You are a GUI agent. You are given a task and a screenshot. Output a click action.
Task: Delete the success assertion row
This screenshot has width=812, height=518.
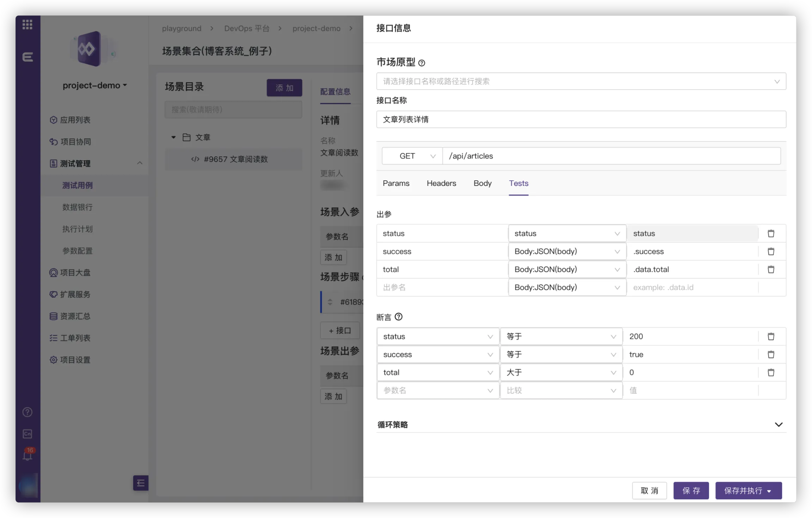point(771,355)
